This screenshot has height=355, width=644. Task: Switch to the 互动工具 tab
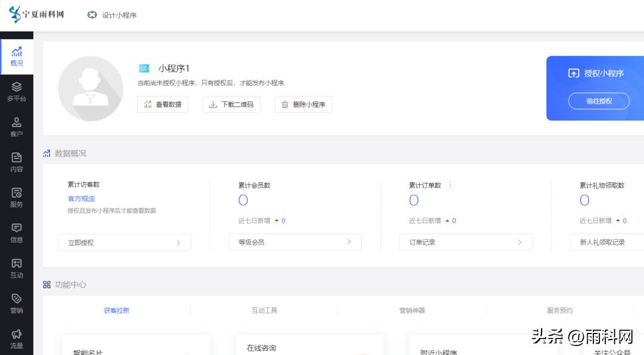[x=265, y=310]
